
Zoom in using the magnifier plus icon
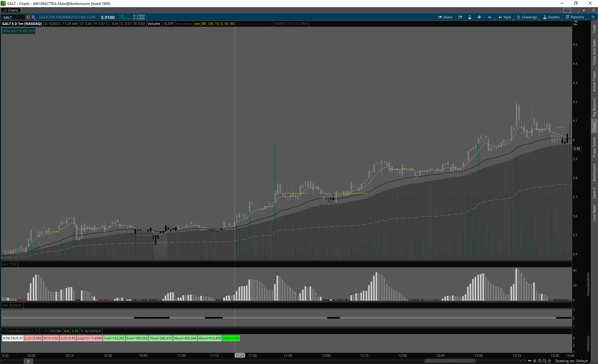[x=540, y=361]
